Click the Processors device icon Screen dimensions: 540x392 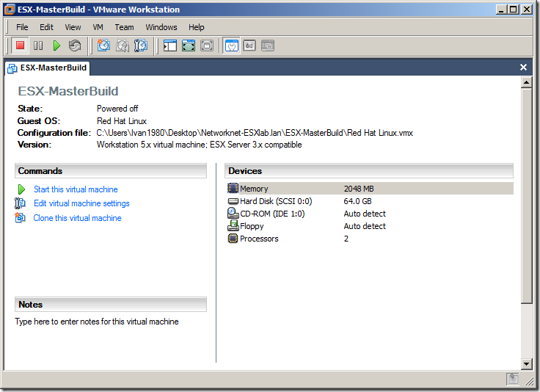(233, 239)
